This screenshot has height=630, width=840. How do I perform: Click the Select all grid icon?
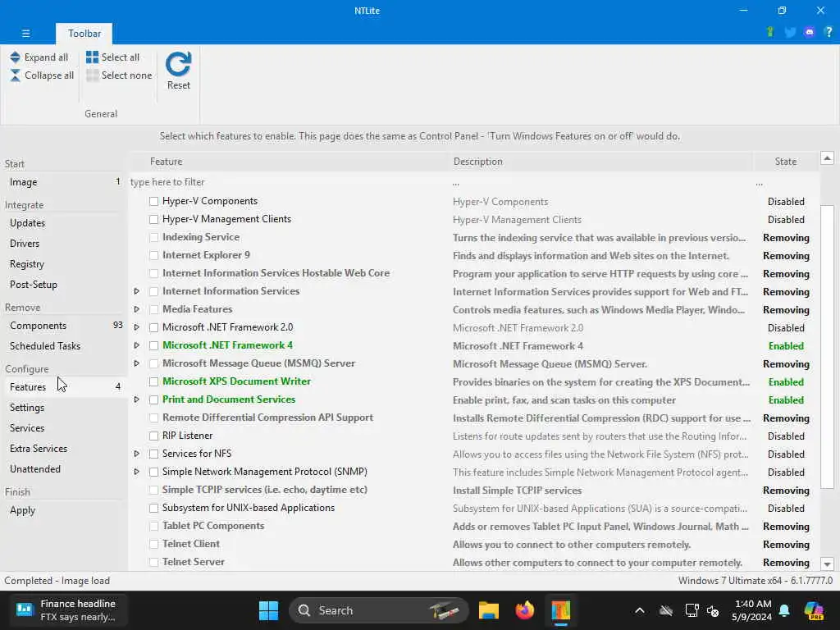[92, 57]
